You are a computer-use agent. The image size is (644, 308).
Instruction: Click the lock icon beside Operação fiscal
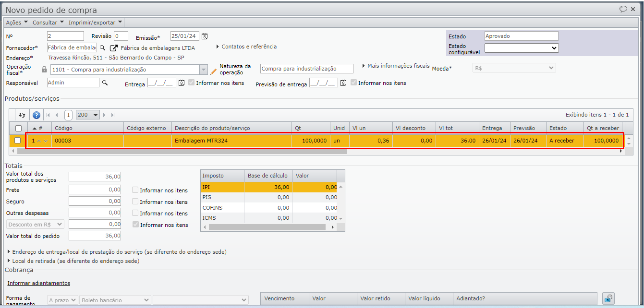coord(44,70)
